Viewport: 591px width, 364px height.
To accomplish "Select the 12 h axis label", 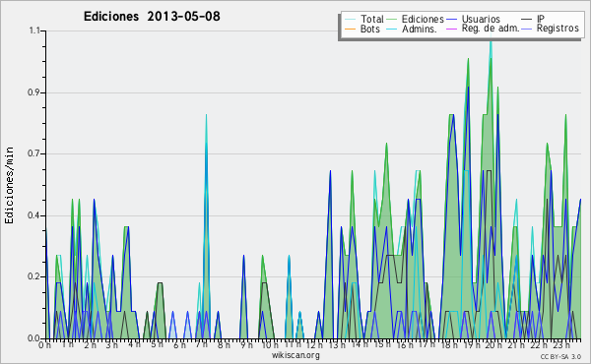I will [x=314, y=344].
